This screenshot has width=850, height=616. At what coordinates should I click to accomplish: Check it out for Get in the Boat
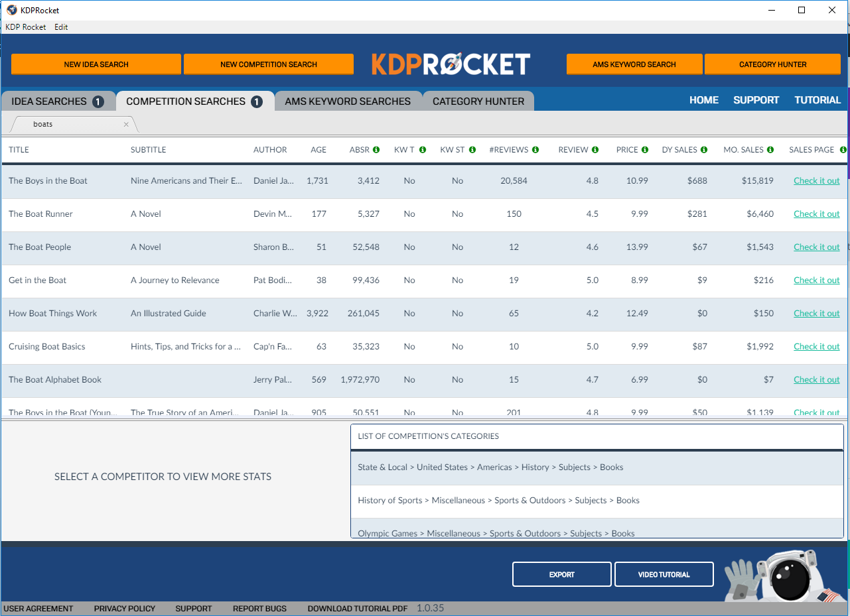[817, 280]
